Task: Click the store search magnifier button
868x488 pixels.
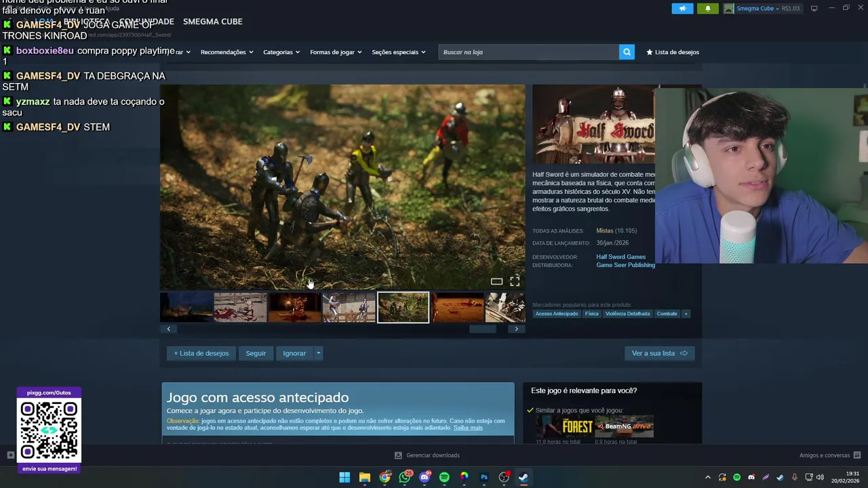Action: pyautogui.click(x=627, y=52)
